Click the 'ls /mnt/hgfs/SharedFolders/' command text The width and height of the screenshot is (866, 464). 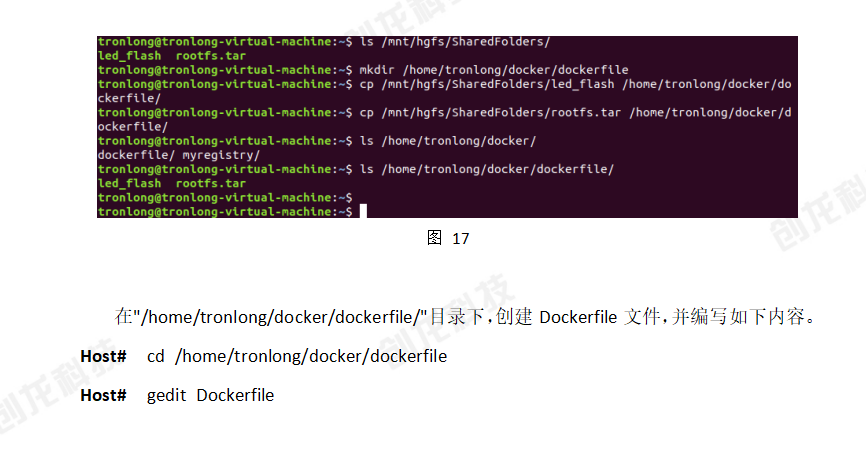tap(455, 42)
